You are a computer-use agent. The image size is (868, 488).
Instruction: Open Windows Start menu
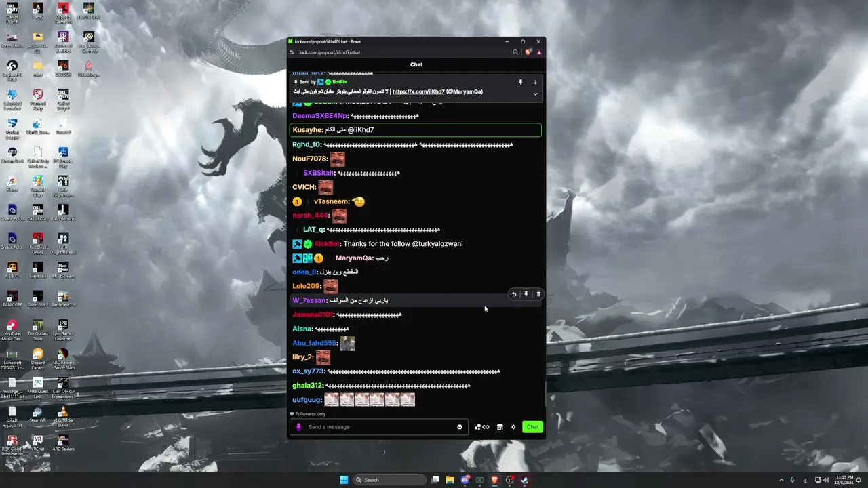click(x=344, y=480)
